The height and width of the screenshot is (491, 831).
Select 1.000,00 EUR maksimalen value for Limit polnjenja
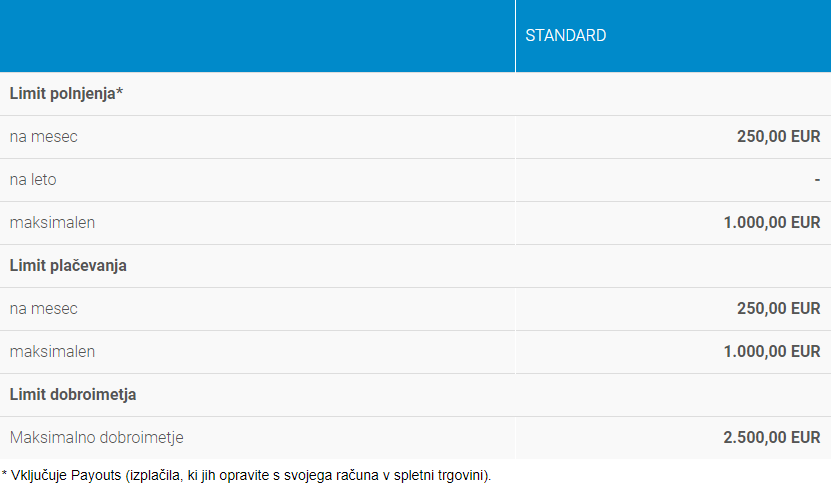tap(771, 223)
